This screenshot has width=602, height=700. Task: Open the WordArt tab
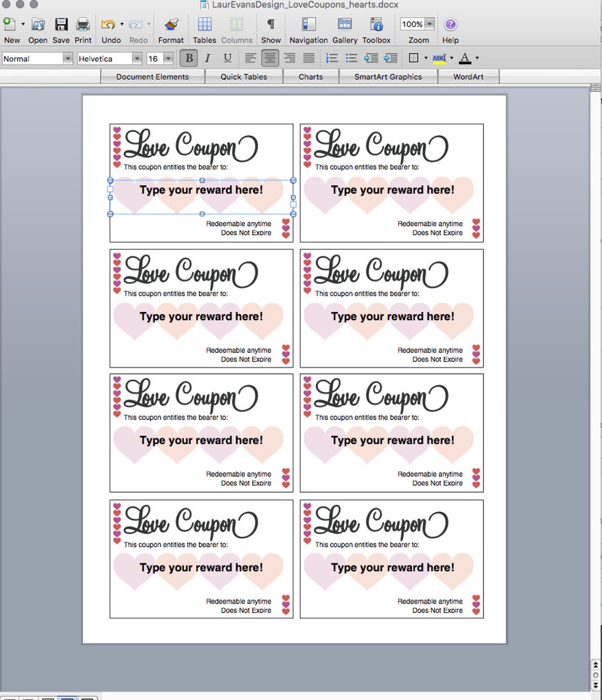click(x=469, y=77)
